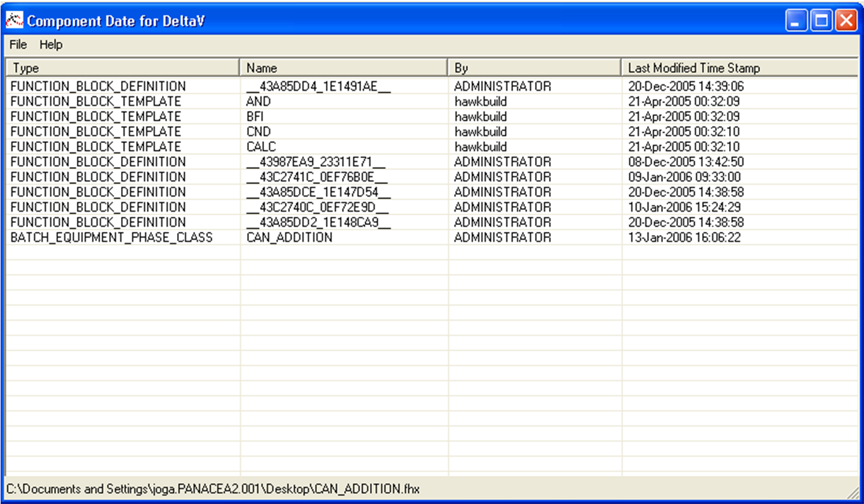Sort by the Name column header
The width and height of the screenshot is (864, 504).
pyautogui.click(x=344, y=67)
